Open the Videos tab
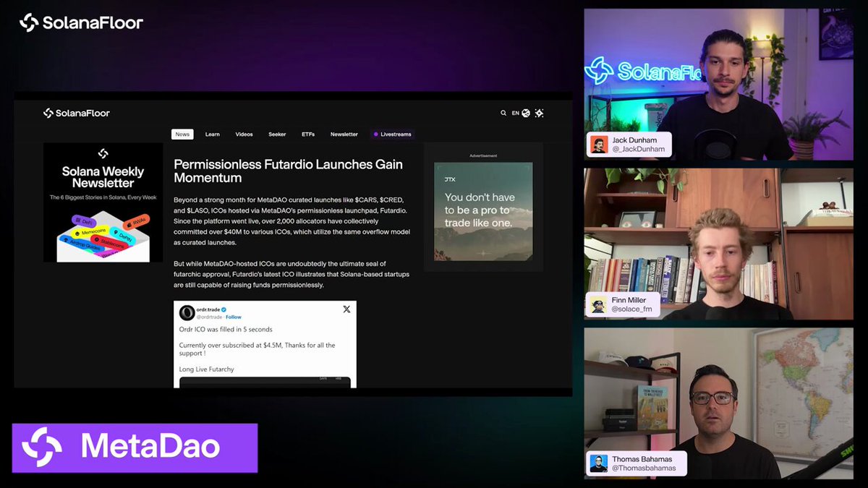Image resolution: width=868 pixels, height=488 pixels. 244,134
